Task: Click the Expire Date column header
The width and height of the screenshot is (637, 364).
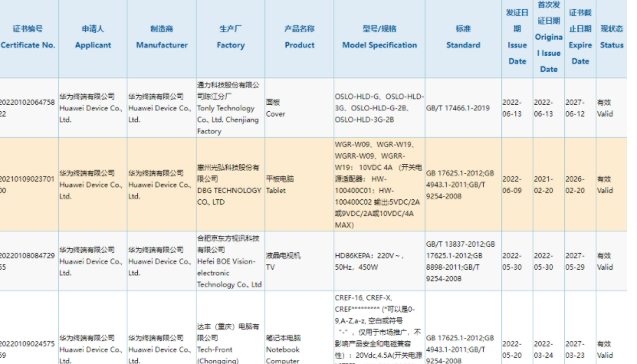Action: (x=580, y=38)
